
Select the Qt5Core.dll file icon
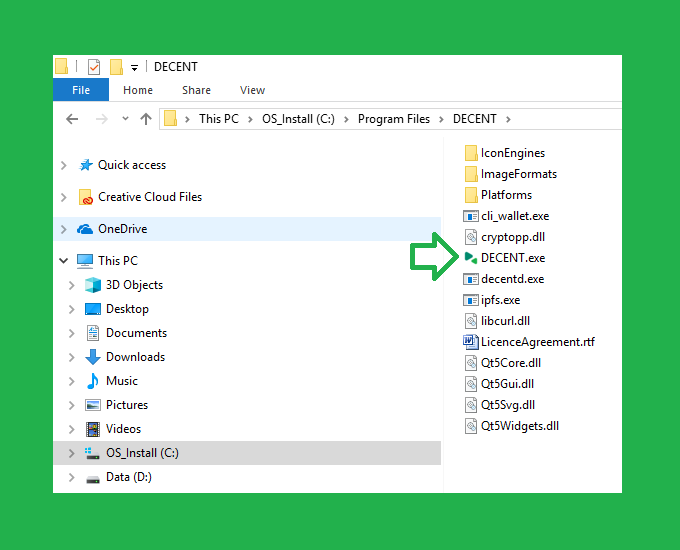click(471, 363)
